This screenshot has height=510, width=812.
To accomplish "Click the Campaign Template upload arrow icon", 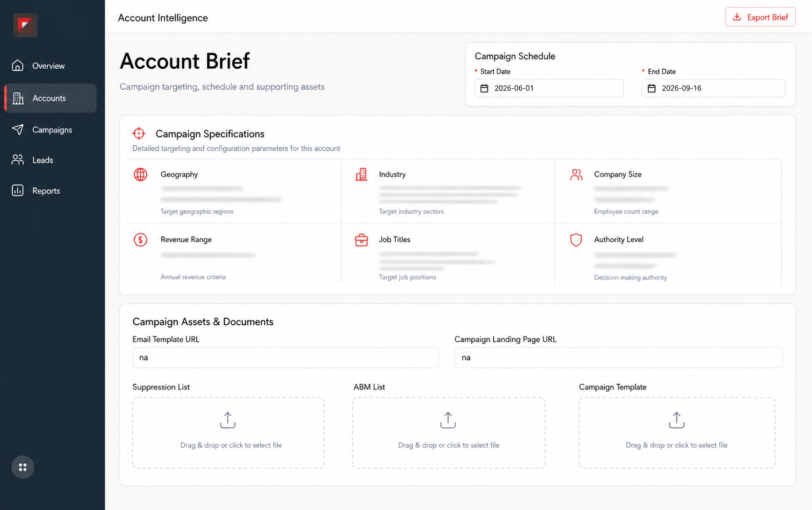I will pos(676,420).
